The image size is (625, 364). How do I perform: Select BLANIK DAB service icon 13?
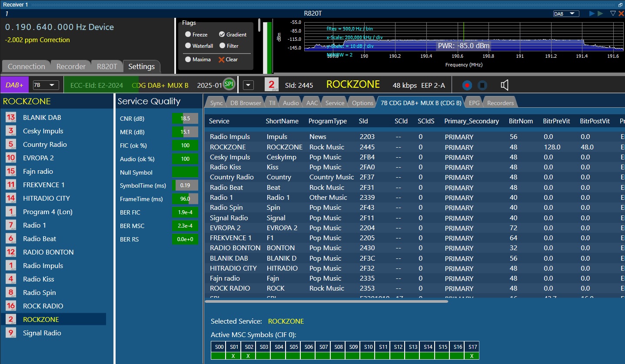(x=11, y=117)
